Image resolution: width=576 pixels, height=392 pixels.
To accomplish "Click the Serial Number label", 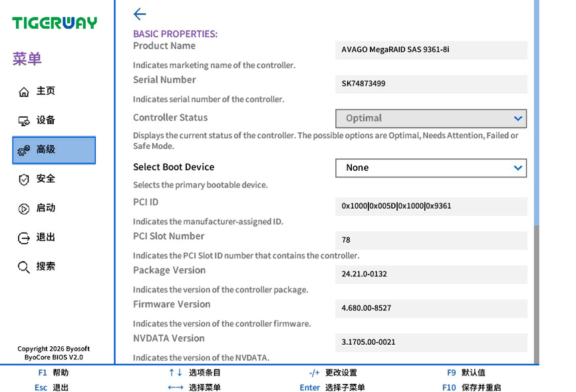I will [164, 80].
